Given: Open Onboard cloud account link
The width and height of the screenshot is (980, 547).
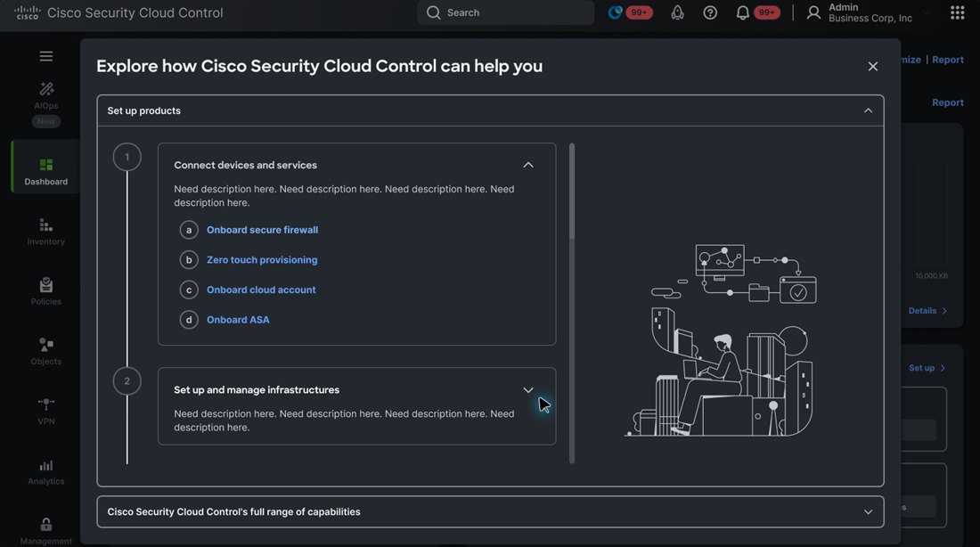Looking at the screenshot, I should point(261,290).
